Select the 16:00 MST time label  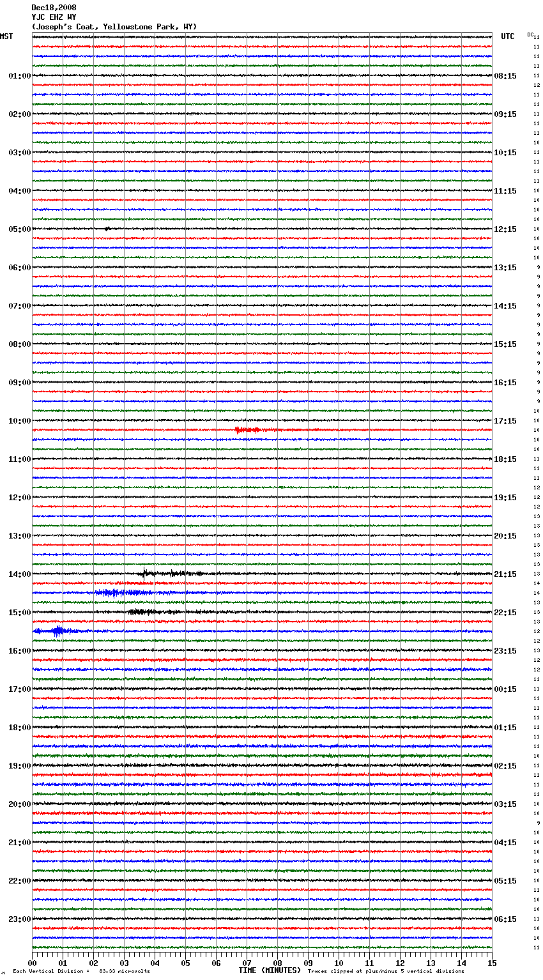(x=20, y=651)
